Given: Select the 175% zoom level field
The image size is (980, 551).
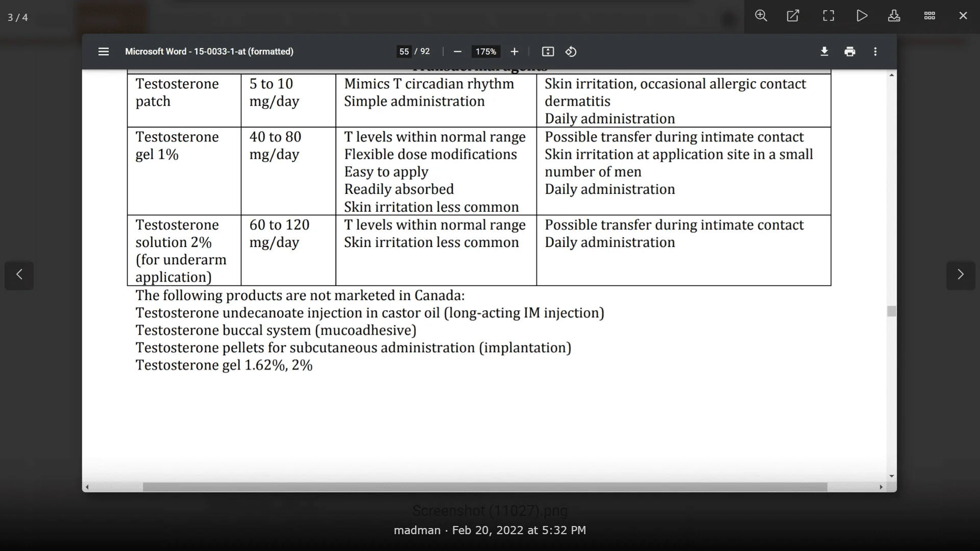Looking at the screenshot, I should point(486,51).
